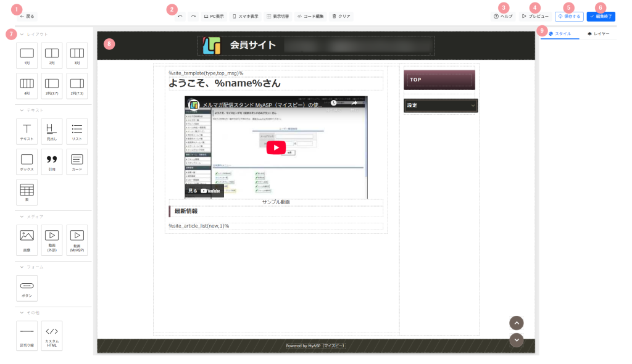Click the undo arrow in toolbar
The image size is (632, 364).
point(180,16)
